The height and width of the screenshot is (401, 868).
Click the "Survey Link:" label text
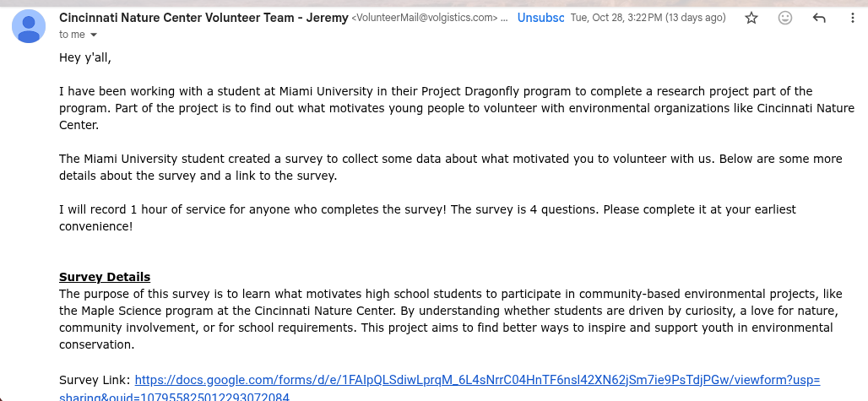95,380
